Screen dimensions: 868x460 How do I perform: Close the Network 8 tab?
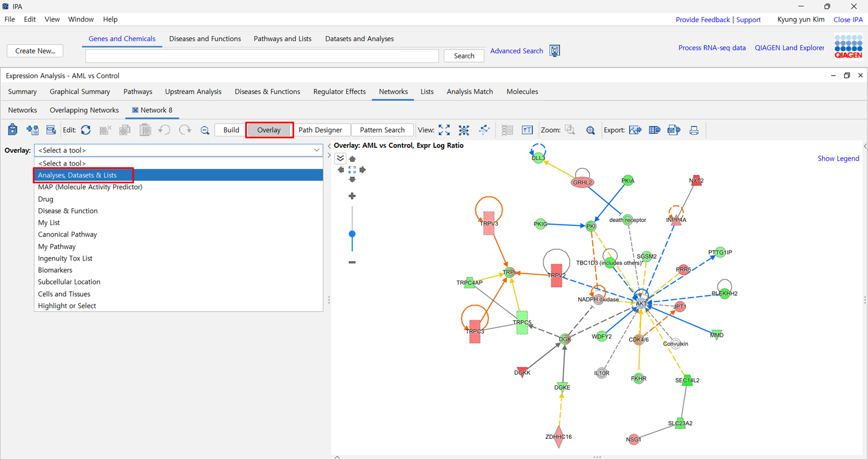coord(135,110)
